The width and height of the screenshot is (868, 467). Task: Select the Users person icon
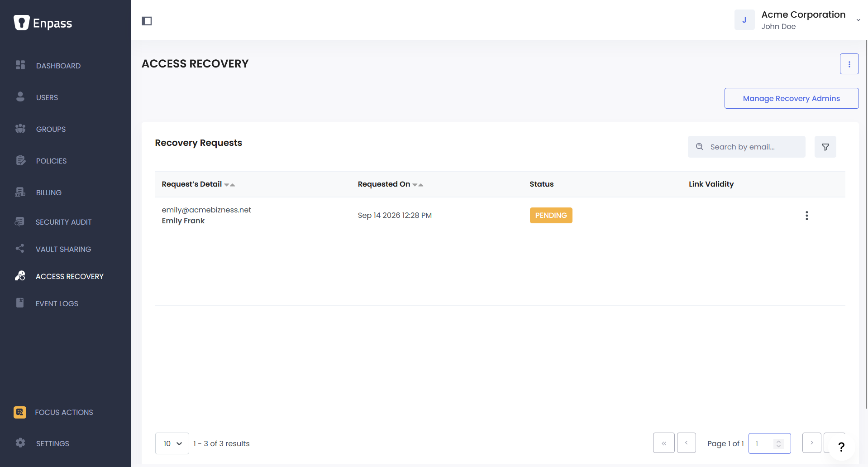pos(20,97)
